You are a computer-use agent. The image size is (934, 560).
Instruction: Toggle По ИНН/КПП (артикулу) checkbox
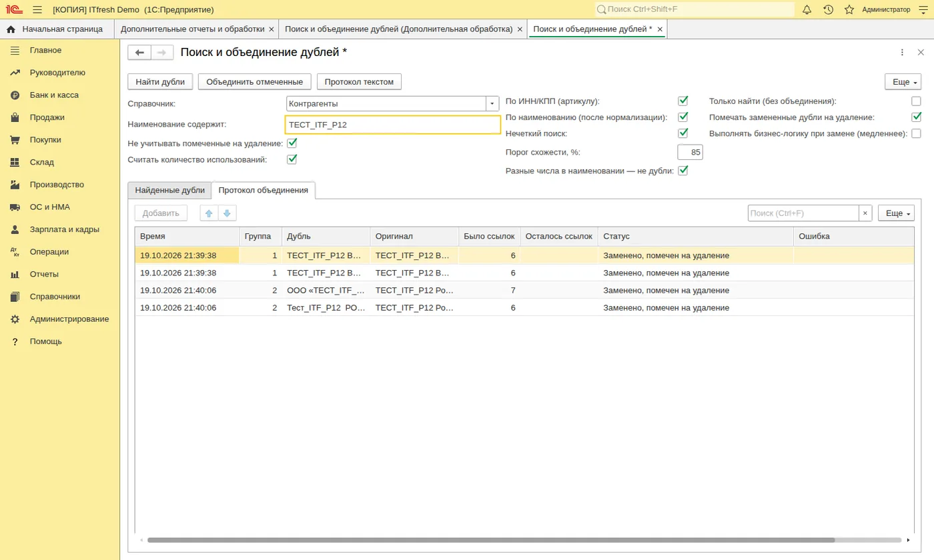682,101
